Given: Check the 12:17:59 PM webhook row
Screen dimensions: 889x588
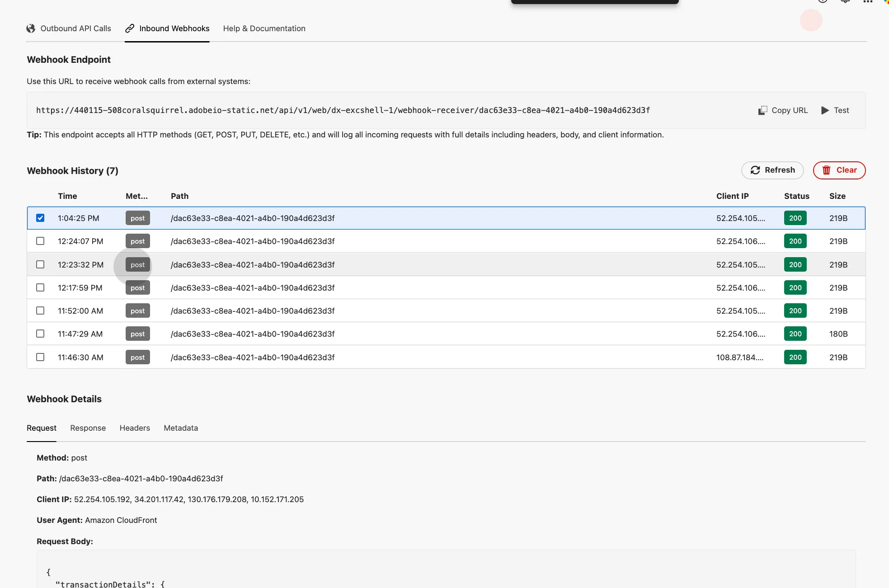Looking at the screenshot, I should coord(40,287).
